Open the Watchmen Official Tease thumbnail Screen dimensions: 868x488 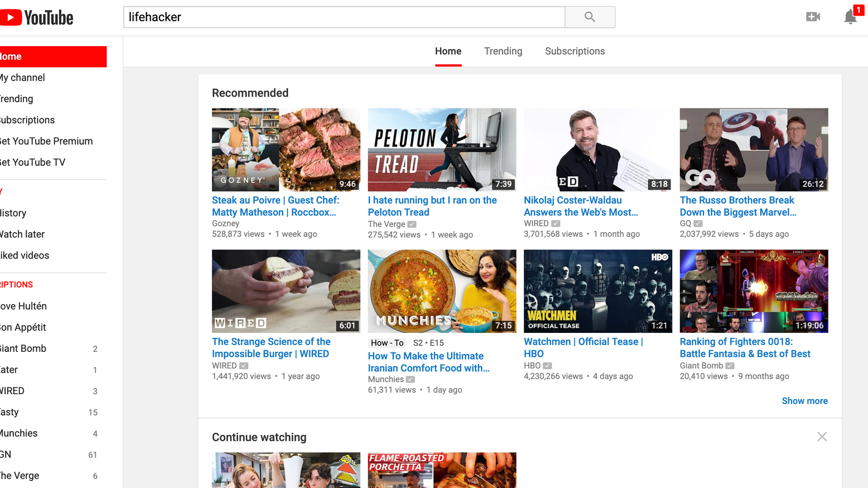[x=598, y=291]
